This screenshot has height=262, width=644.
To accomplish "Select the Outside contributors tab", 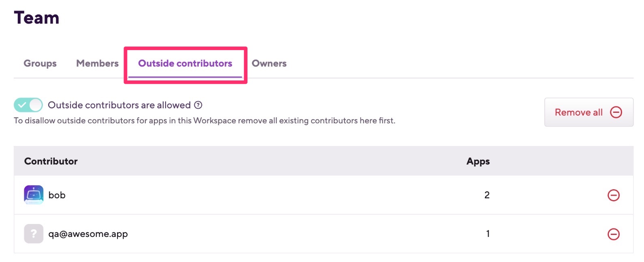I will pyautogui.click(x=185, y=63).
